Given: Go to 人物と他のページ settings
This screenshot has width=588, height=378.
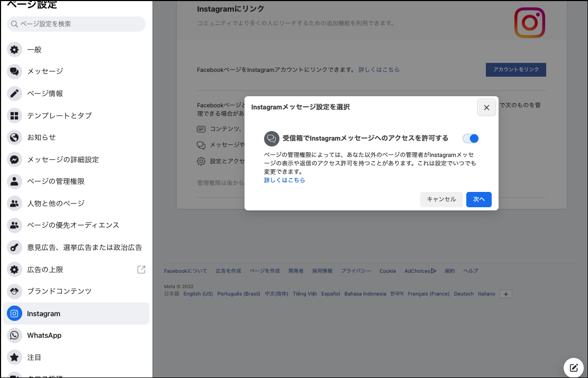Looking at the screenshot, I should [76, 204].
